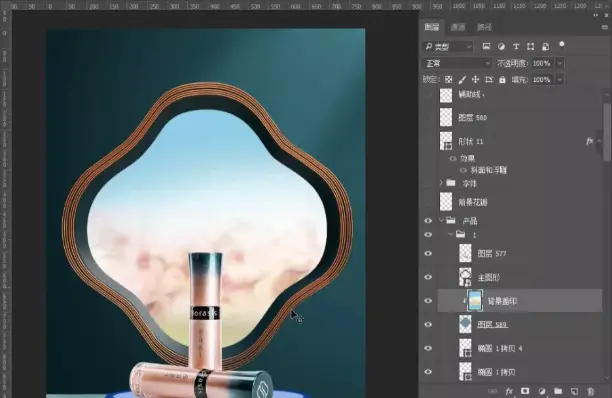Collapse the group named 1

tap(451, 235)
